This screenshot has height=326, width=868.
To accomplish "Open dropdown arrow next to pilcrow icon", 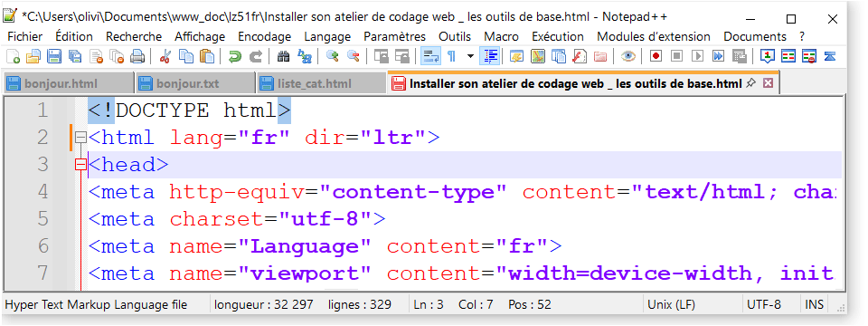I will click(x=470, y=56).
